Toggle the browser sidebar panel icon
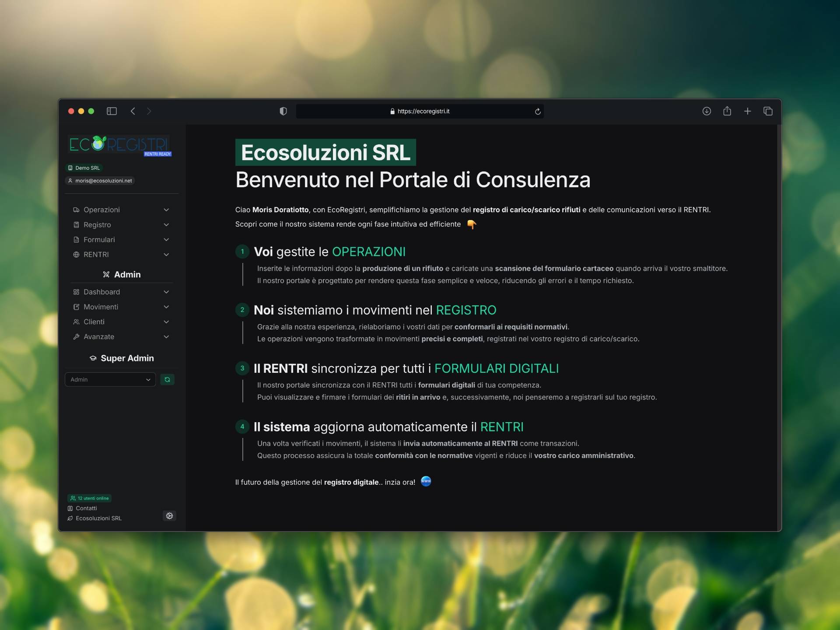This screenshot has width=840, height=630. (112, 111)
